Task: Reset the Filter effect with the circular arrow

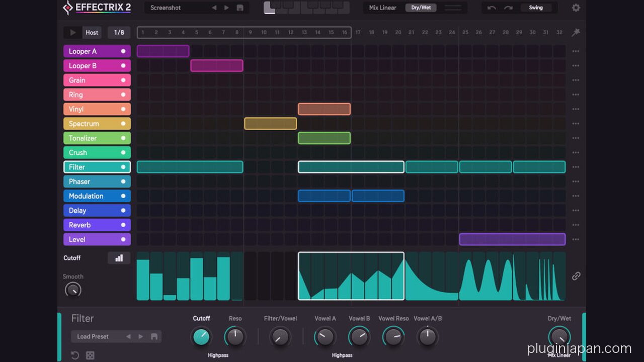Action: (75, 355)
